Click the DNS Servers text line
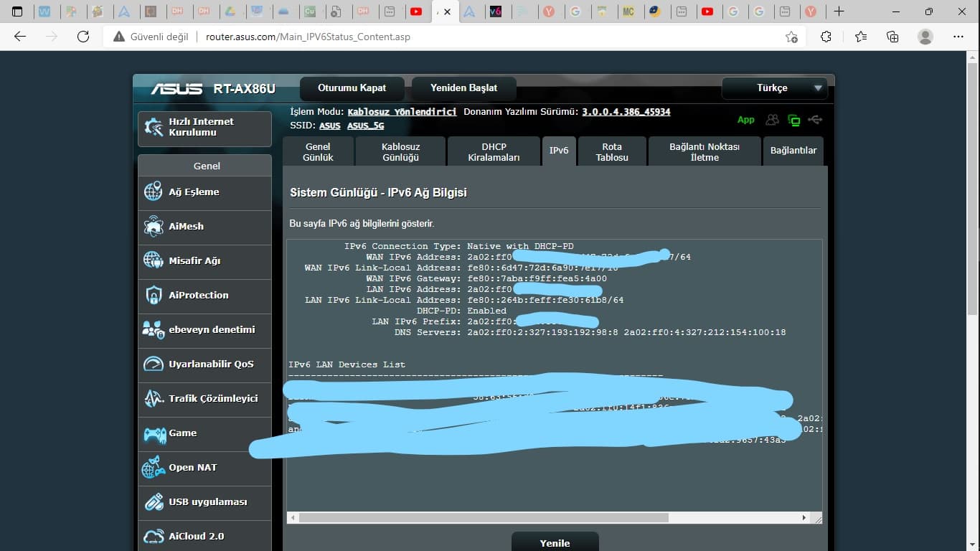 (x=590, y=332)
